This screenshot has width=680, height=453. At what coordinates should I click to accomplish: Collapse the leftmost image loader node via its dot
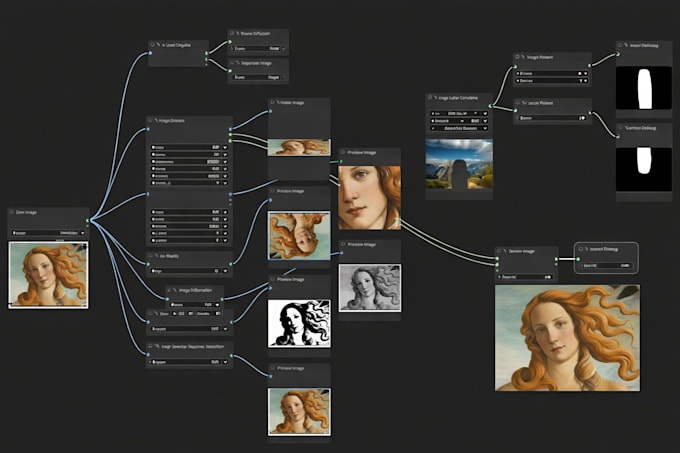(12, 212)
